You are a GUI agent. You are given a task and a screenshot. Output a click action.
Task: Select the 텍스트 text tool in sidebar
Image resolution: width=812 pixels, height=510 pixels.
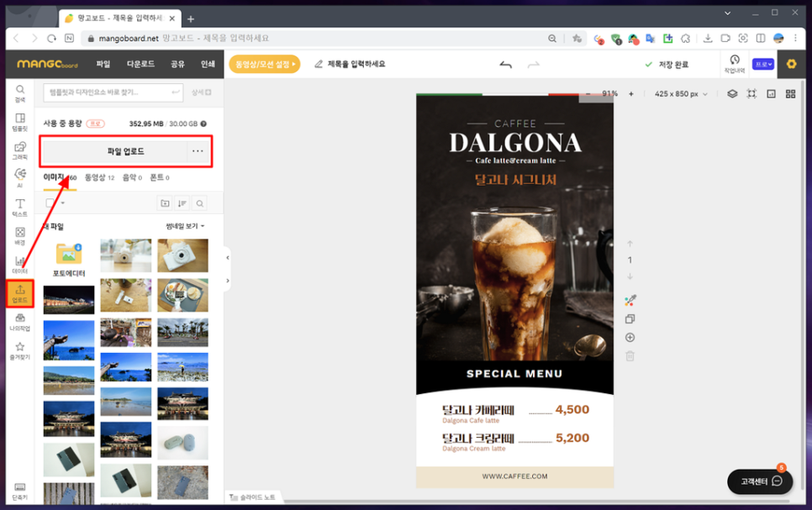(19, 207)
